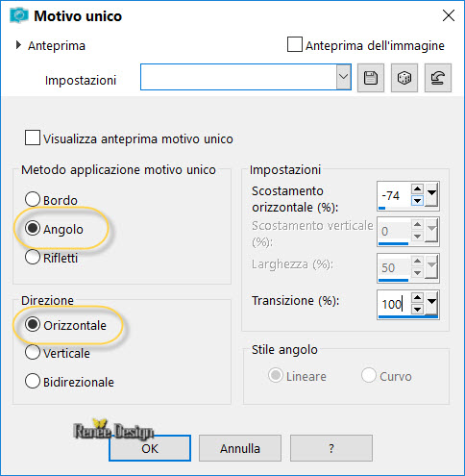Click the randomize parameters dice icon
465x476 pixels.
pyautogui.click(x=404, y=78)
